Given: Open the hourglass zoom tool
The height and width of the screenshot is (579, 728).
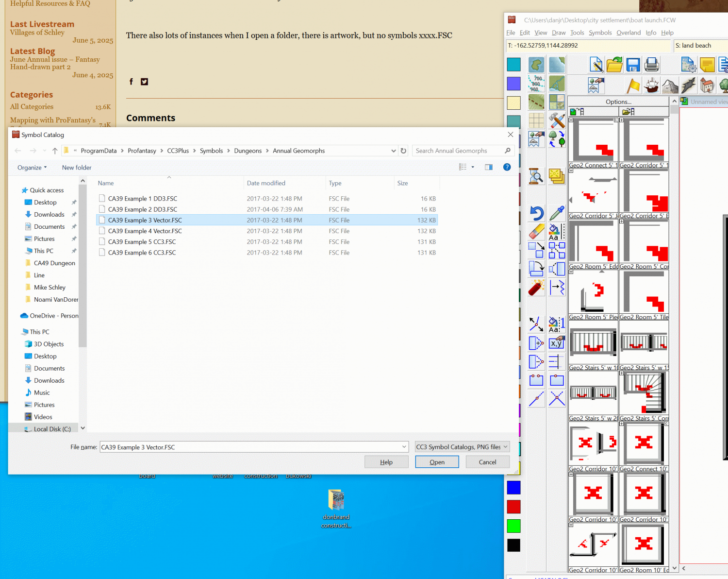Looking at the screenshot, I should click(x=536, y=176).
